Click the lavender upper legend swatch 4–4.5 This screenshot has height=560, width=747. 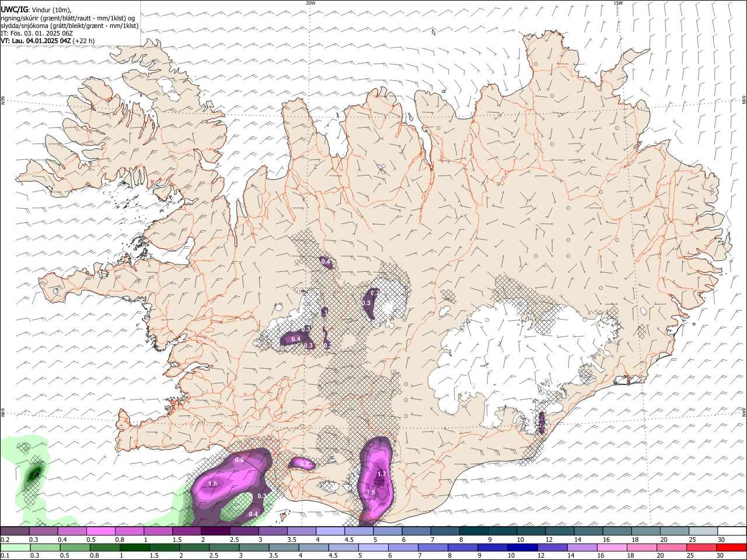click(x=330, y=531)
